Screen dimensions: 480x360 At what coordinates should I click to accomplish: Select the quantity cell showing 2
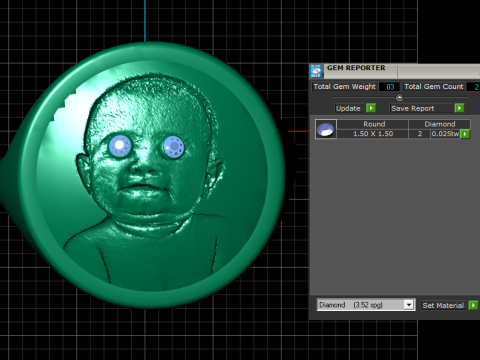pyautogui.click(x=419, y=134)
